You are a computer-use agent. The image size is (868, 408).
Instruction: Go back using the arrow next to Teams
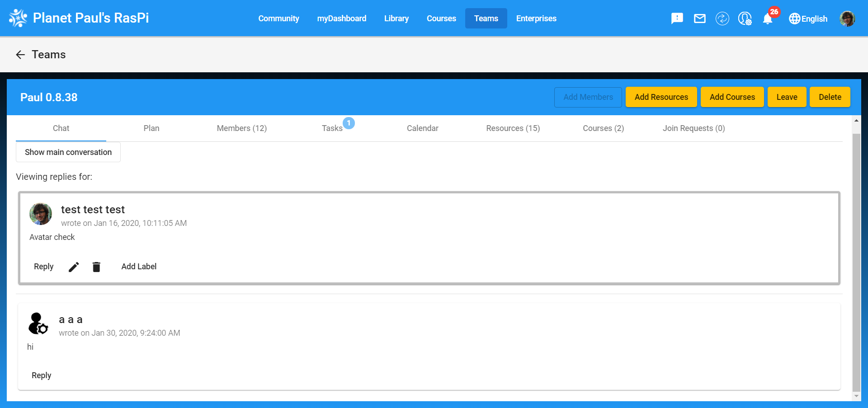coord(20,54)
